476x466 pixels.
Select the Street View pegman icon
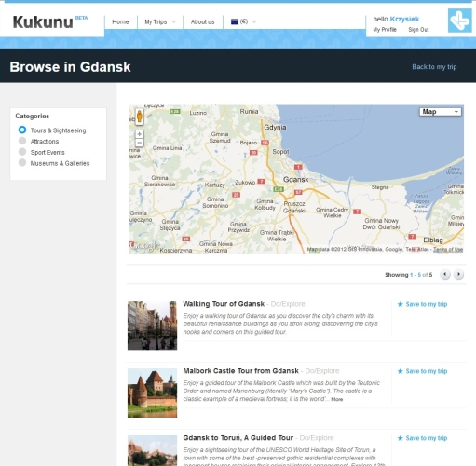[140, 116]
